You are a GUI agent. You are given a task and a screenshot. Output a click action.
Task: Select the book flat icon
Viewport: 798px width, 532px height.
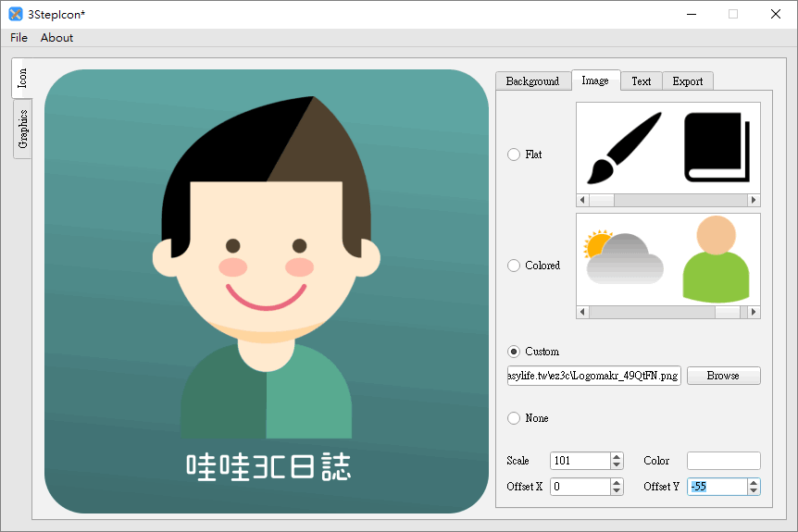(717, 148)
